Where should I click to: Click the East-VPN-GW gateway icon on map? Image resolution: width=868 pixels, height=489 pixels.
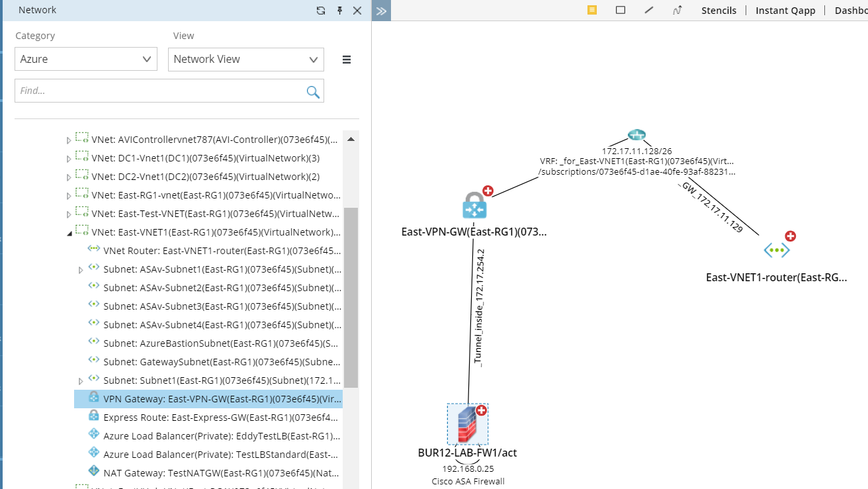[474, 206]
